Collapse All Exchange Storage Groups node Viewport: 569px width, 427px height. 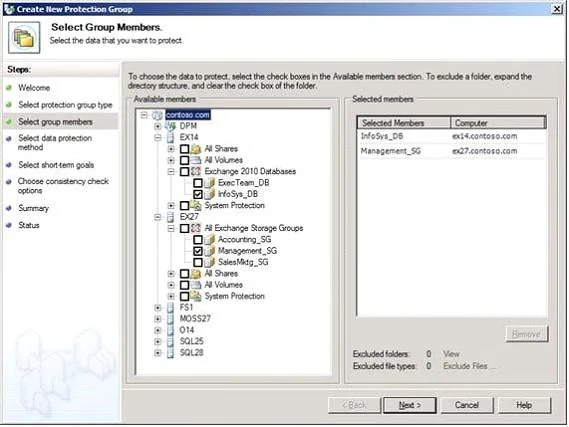click(x=171, y=228)
